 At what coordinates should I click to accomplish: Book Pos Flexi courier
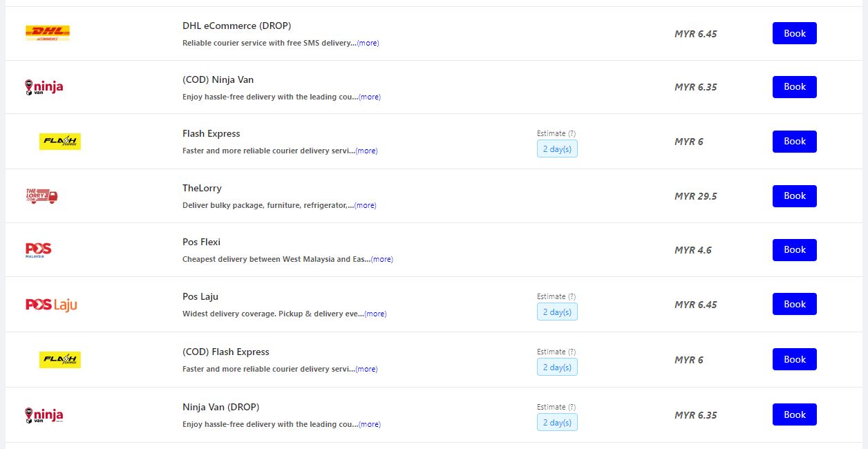(795, 250)
